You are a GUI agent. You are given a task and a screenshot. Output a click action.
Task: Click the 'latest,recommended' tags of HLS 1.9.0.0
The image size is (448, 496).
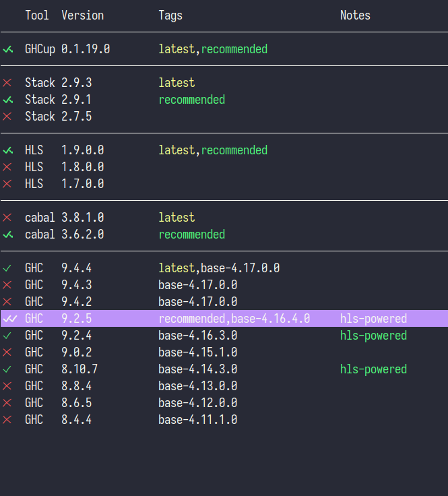click(x=213, y=150)
